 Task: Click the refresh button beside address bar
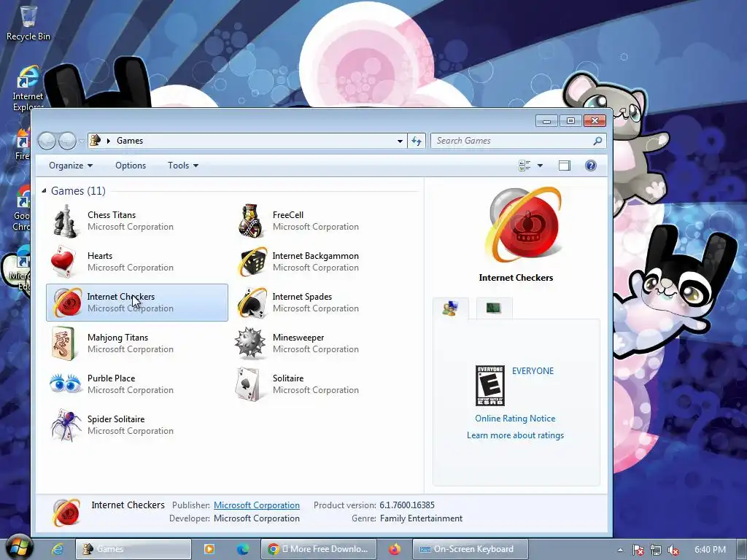click(417, 141)
